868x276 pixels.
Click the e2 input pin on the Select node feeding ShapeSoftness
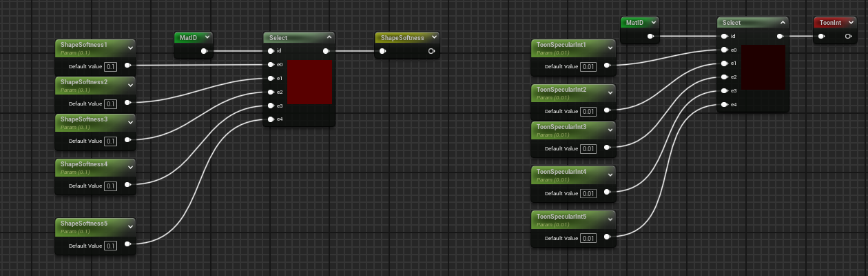pyautogui.click(x=271, y=92)
